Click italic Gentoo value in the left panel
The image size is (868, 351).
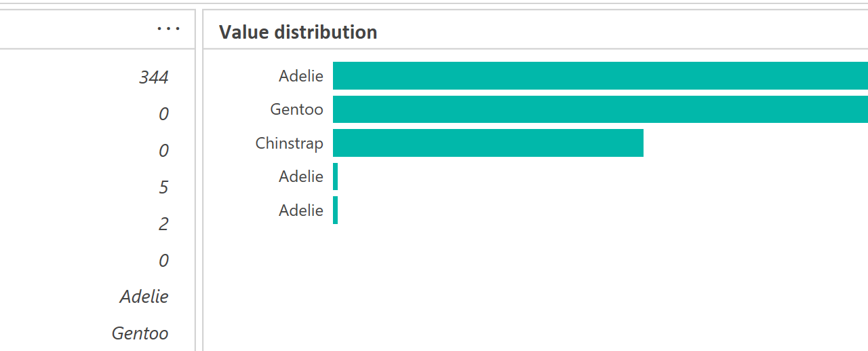140,333
